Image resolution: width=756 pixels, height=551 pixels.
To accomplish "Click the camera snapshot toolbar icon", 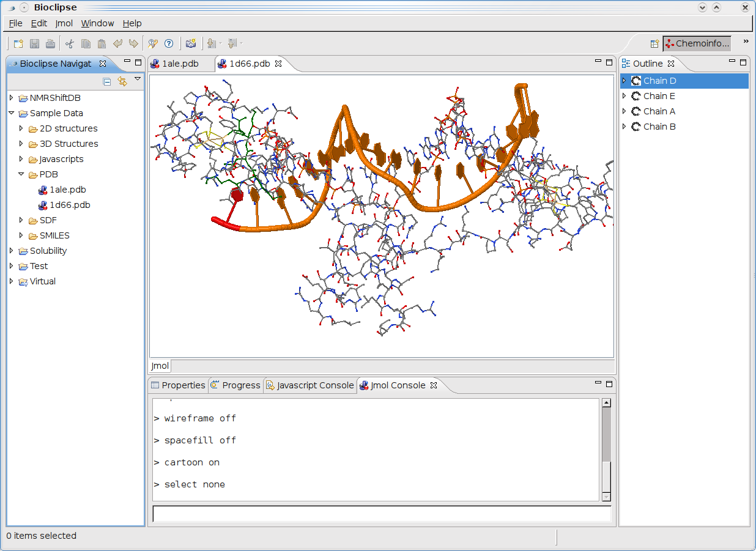I will click(191, 43).
